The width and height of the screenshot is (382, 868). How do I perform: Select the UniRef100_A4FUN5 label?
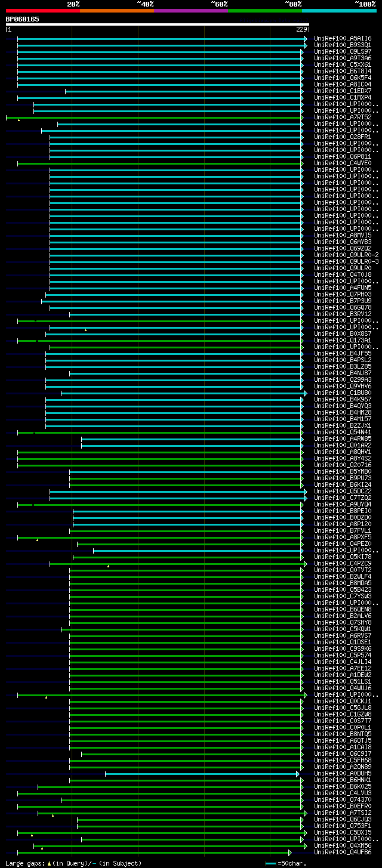pyautogui.click(x=343, y=288)
